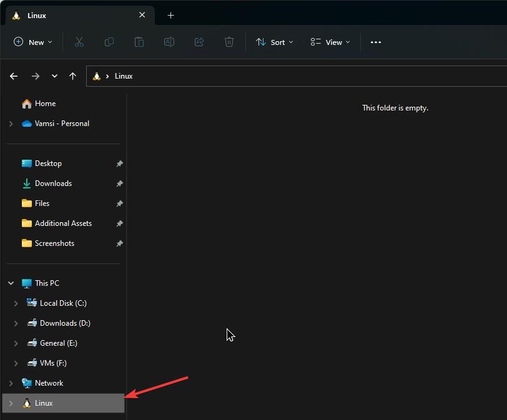Unpin Screenshots from the sidebar

(x=119, y=243)
